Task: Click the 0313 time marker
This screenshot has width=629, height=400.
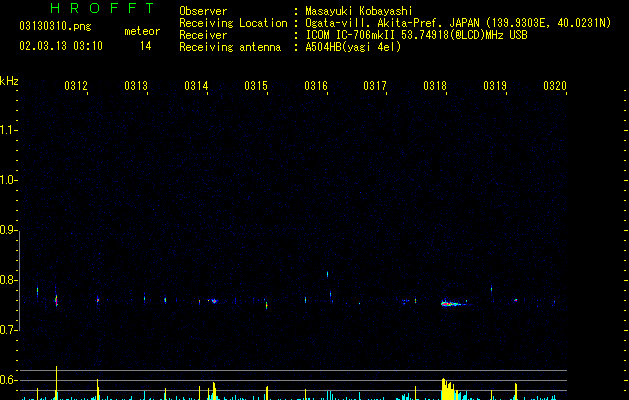Action: point(136,86)
